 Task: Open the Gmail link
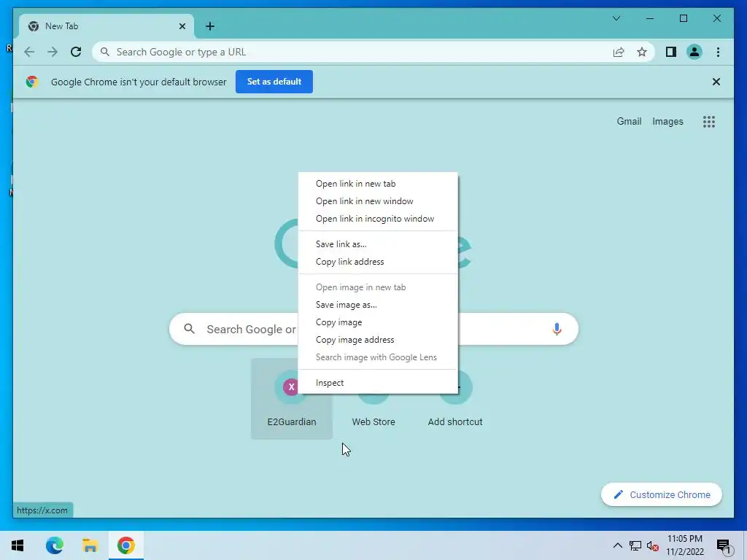click(629, 122)
